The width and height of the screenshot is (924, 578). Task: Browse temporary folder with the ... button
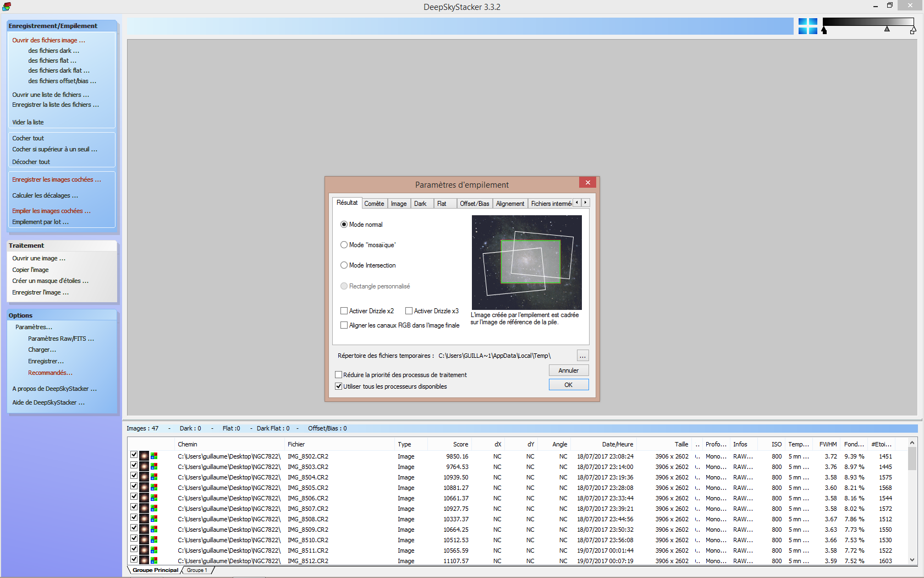(x=582, y=356)
